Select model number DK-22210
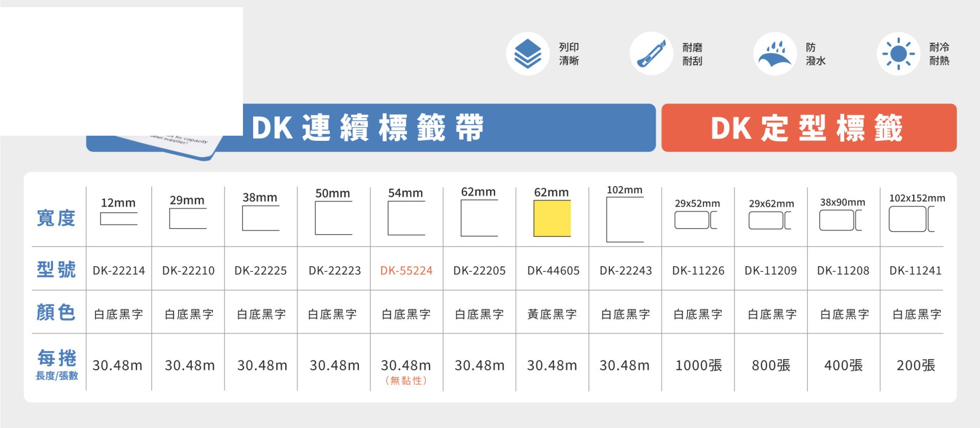The image size is (980, 428). point(188,271)
